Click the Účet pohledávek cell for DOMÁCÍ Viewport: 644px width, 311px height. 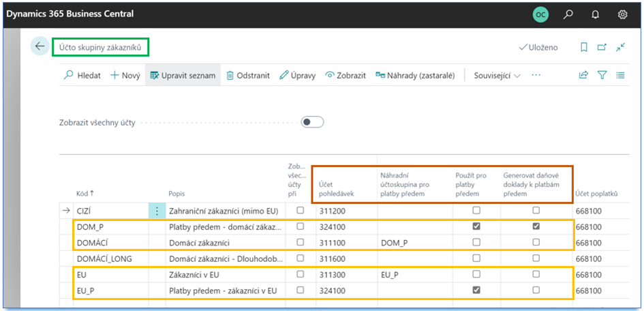[344, 242]
